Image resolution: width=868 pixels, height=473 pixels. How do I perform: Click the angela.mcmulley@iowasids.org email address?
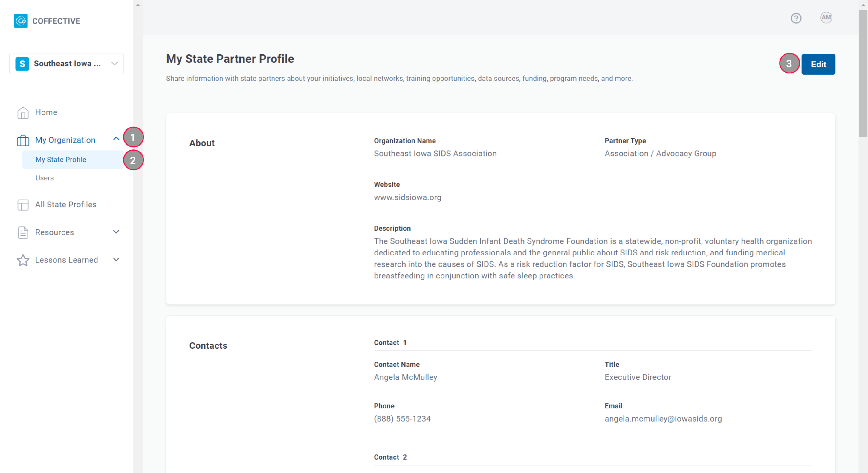pos(663,419)
